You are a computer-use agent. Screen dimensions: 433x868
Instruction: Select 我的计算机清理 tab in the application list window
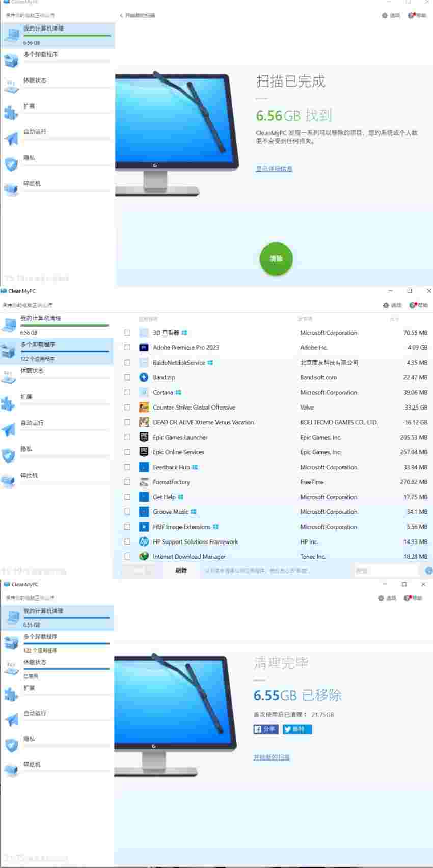(x=57, y=325)
